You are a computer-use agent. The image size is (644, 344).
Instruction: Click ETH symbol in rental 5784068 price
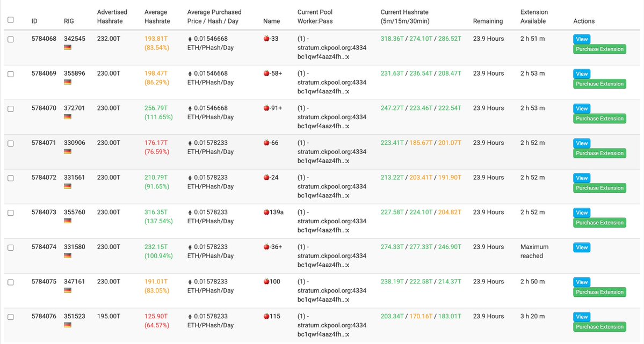pos(190,39)
